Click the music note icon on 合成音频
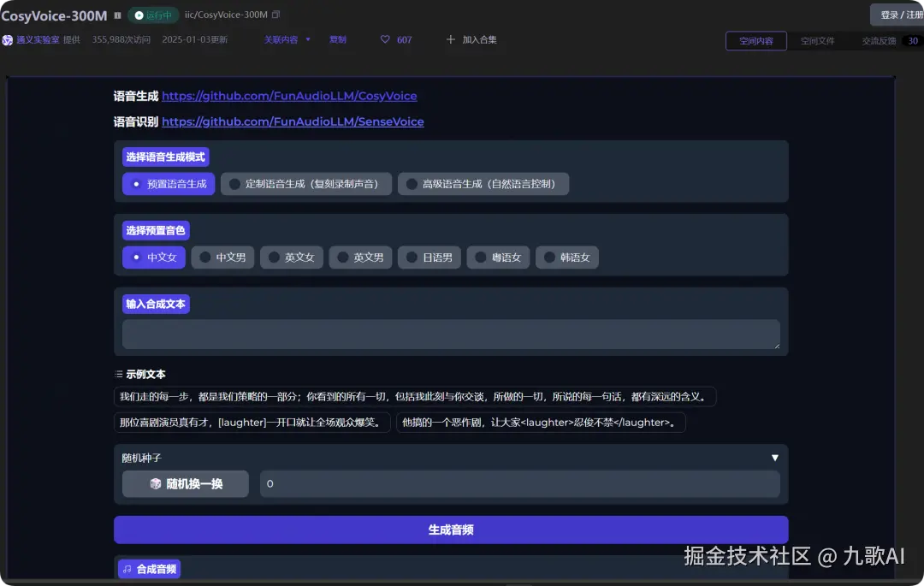This screenshot has height=586, width=924. (129, 568)
